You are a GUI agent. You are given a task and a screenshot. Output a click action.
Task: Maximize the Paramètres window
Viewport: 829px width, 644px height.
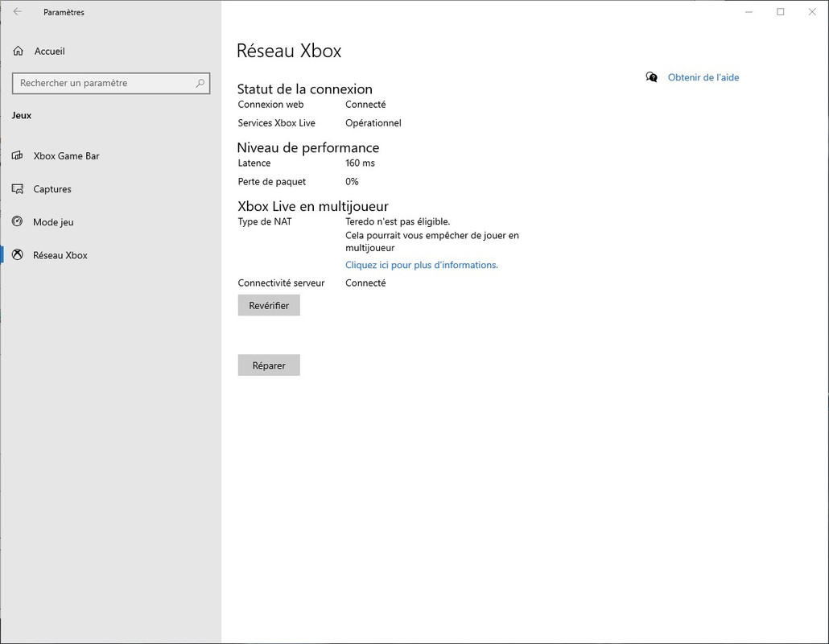pyautogui.click(x=781, y=11)
